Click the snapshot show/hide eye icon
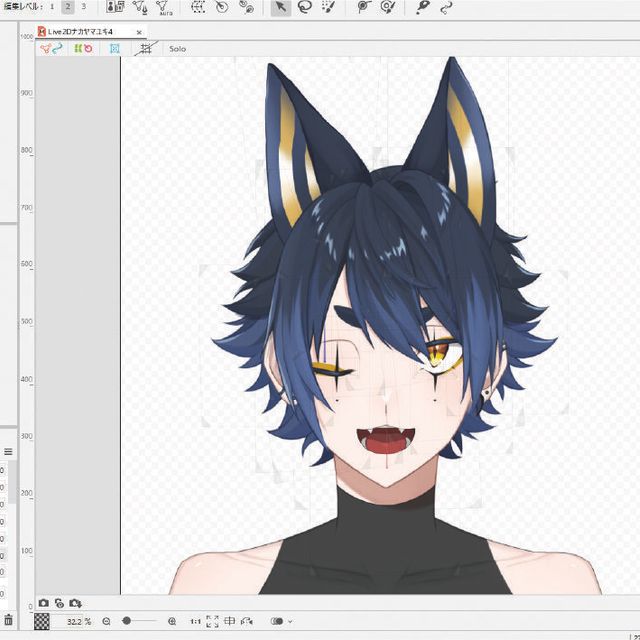Screen dimensions: 640x640 click(59, 603)
